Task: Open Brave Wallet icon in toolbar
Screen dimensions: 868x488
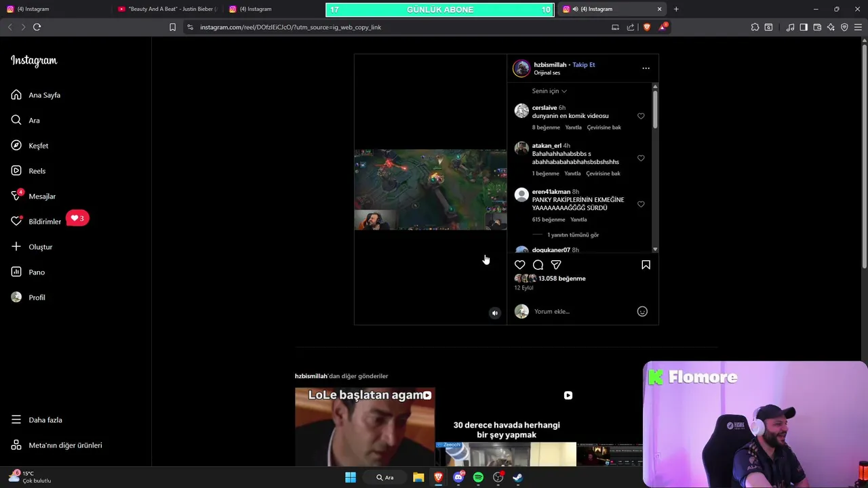Action: (817, 27)
